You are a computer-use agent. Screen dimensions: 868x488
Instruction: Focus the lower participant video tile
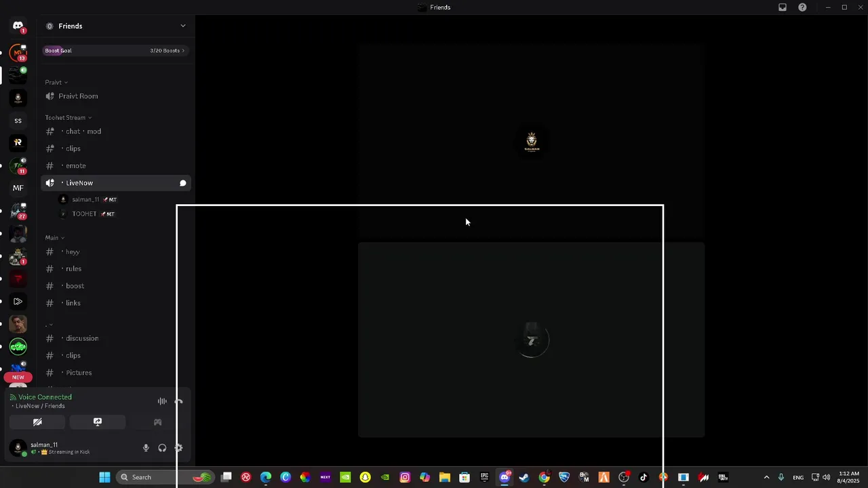[532, 340]
